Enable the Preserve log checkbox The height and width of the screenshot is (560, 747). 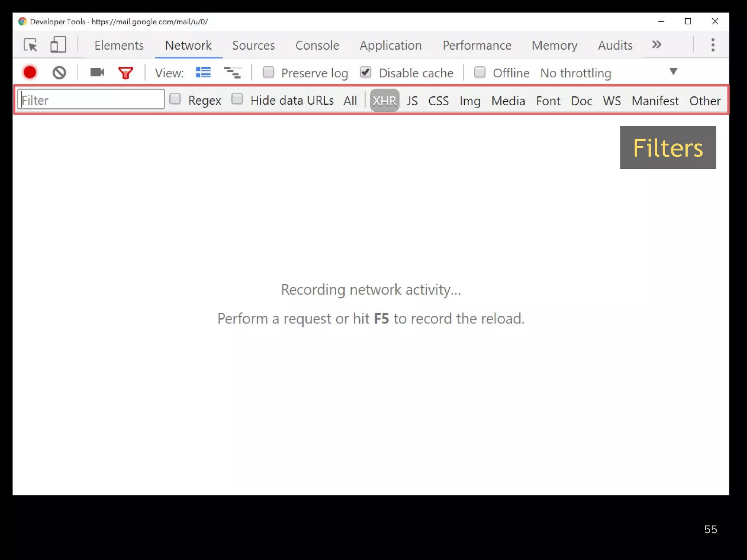click(x=268, y=72)
